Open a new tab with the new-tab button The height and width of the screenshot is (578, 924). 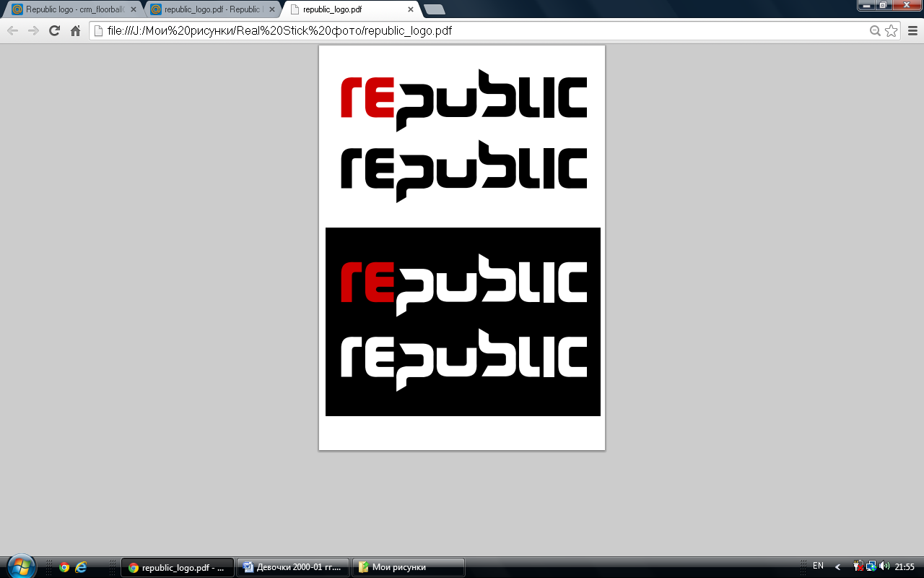click(x=435, y=9)
